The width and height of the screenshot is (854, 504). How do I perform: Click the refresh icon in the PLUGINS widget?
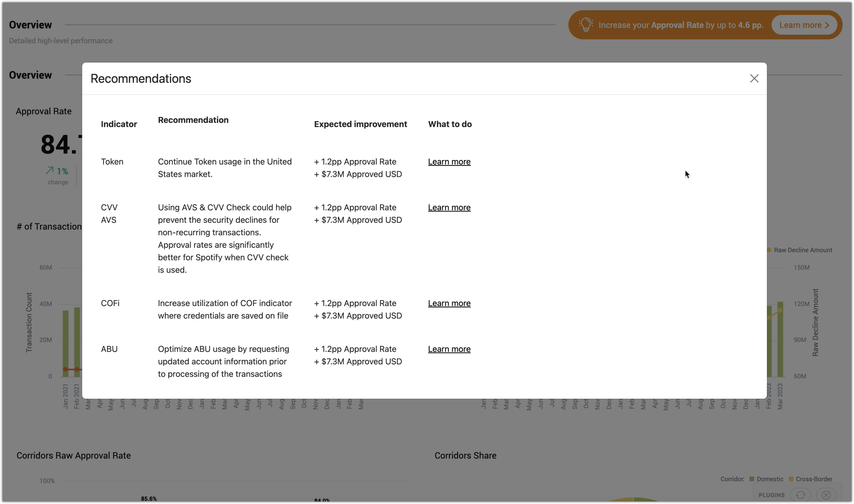click(801, 495)
